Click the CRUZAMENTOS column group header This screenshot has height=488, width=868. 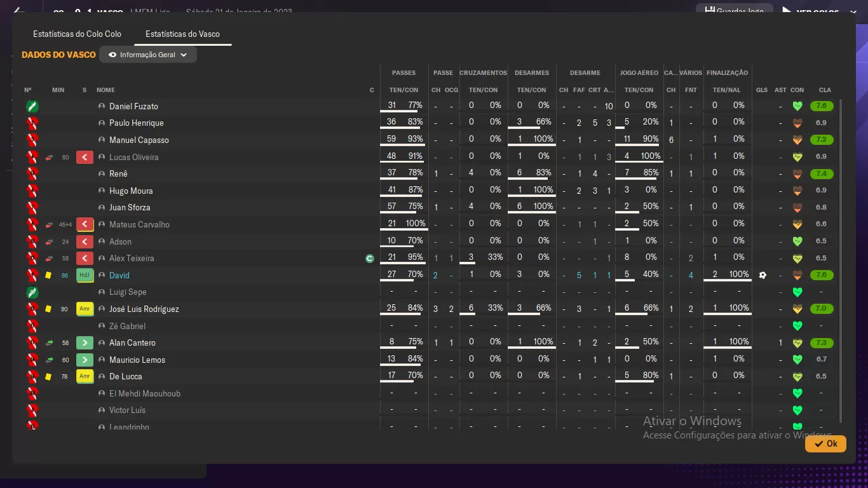click(x=483, y=73)
